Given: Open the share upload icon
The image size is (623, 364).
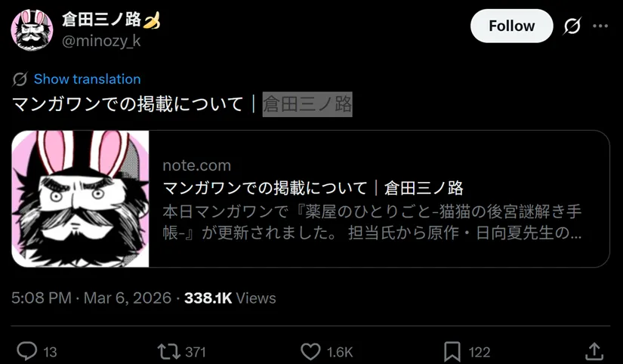Looking at the screenshot, I should pyautogui.click(x=594, y=352).
